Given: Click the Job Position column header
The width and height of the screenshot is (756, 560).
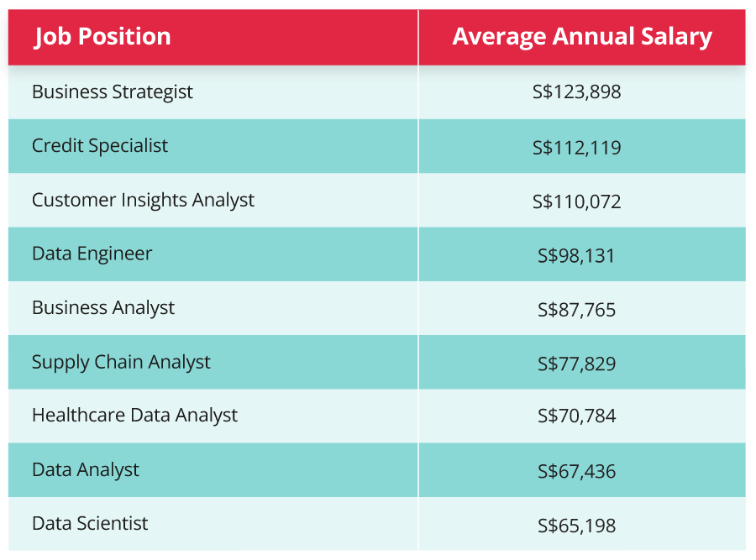Looking at the screenshot, I should 102,37.
